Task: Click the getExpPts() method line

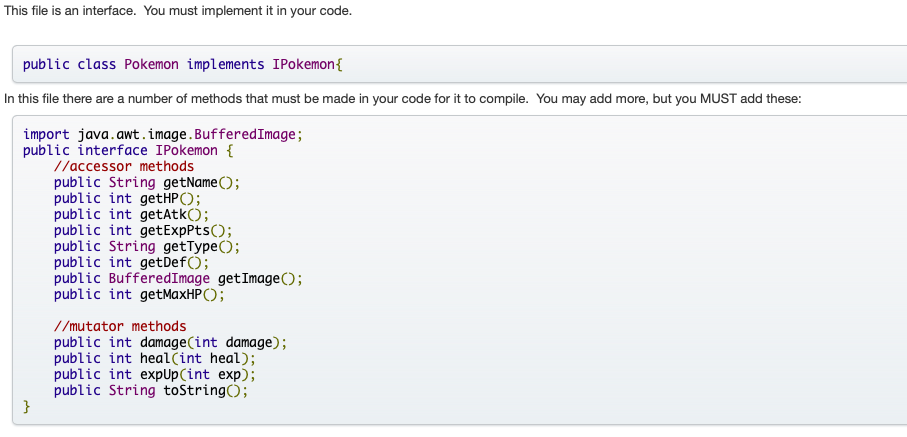Action: pyautogui.click(x=151, y=230)
